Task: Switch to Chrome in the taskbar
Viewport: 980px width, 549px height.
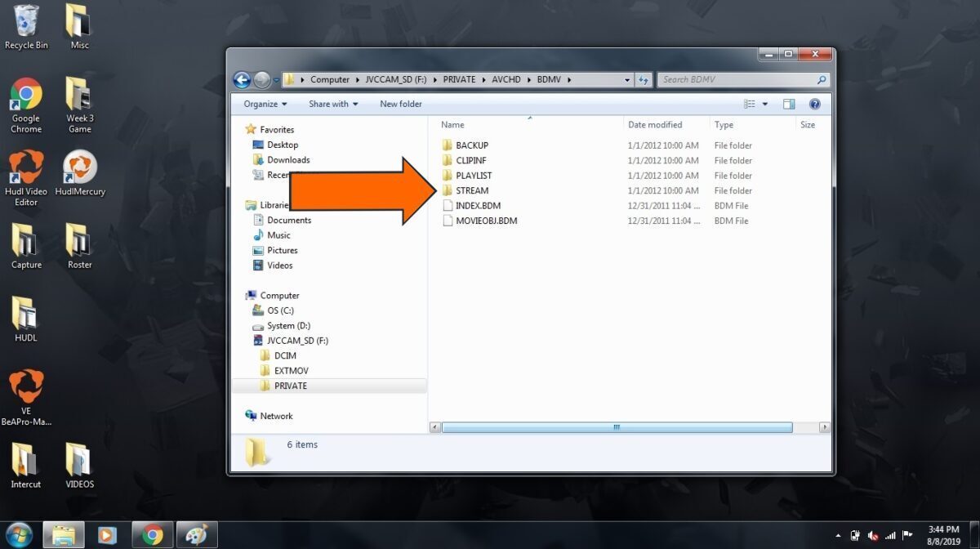Action: pyautogui.click(x=152, y=535)
